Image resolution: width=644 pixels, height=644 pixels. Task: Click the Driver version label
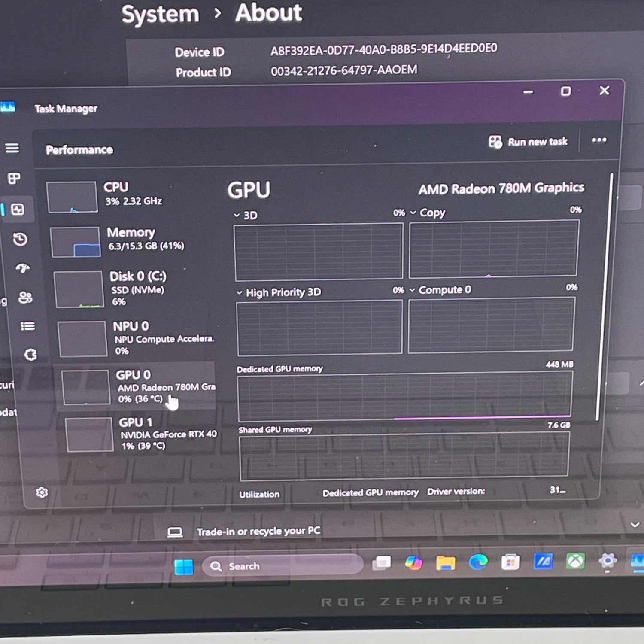[456, 491]
